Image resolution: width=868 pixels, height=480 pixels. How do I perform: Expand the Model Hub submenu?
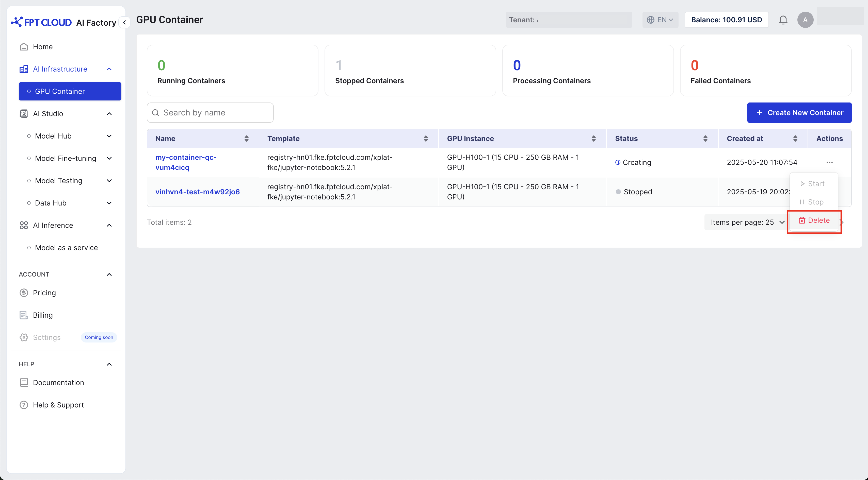tap(109, 136)
